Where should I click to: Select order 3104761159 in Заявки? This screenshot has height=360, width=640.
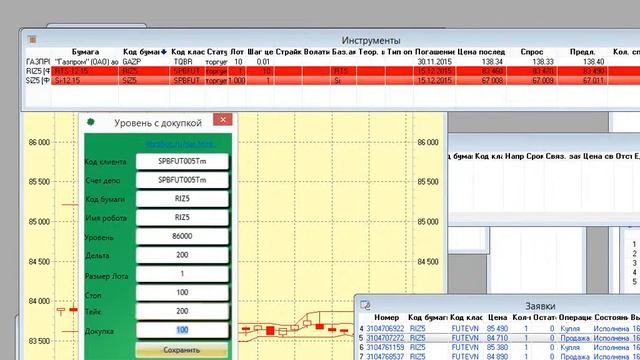pos(498,347)
